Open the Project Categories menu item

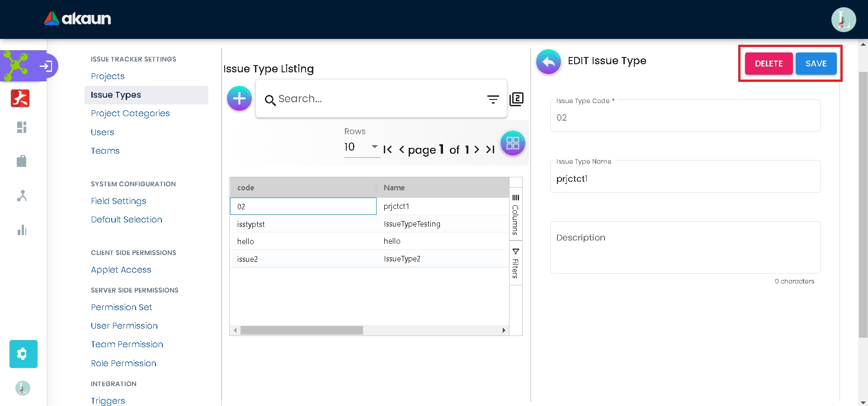click(130, 113)
